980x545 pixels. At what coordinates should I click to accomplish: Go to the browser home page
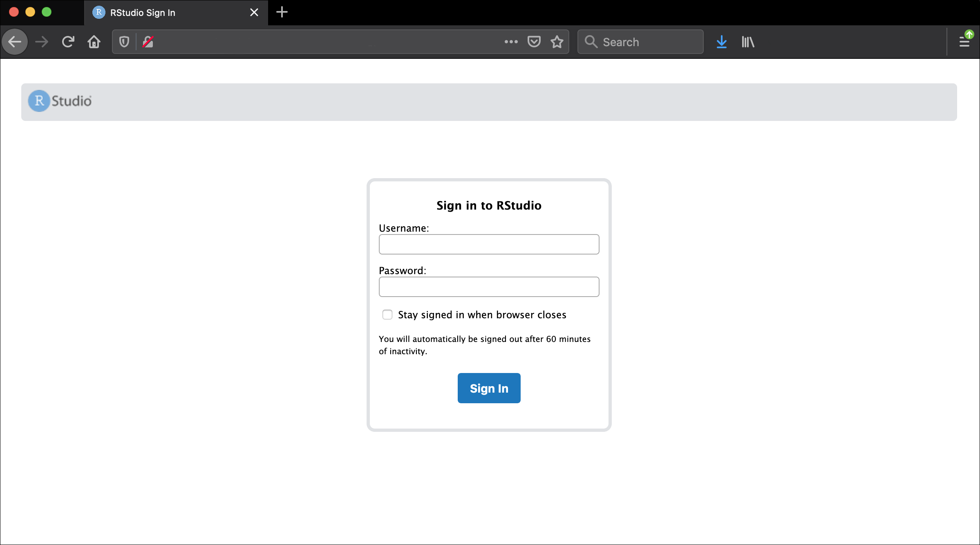click(x=94, y=42)
